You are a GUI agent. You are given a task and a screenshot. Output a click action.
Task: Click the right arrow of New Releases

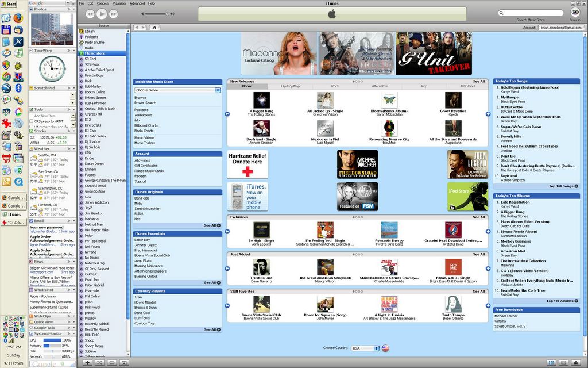click(488, 114)
